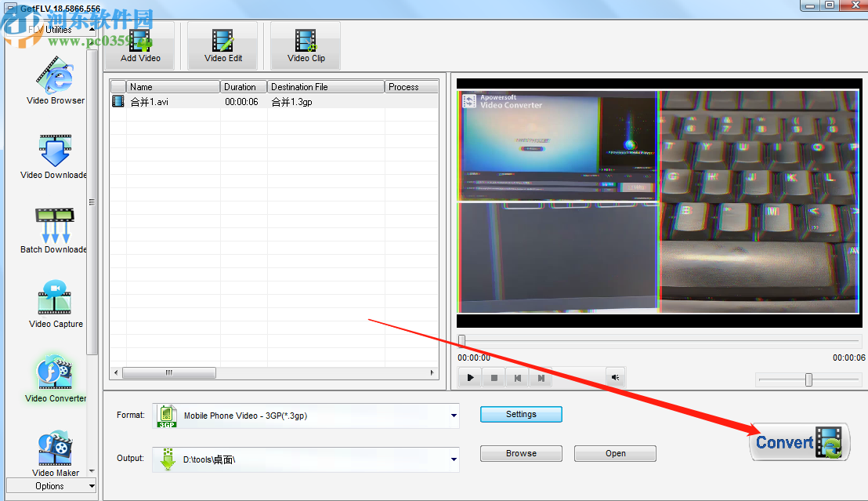
Task: Click the file list horizontal scrollbar thumb
Action: (x=169, y=372)
